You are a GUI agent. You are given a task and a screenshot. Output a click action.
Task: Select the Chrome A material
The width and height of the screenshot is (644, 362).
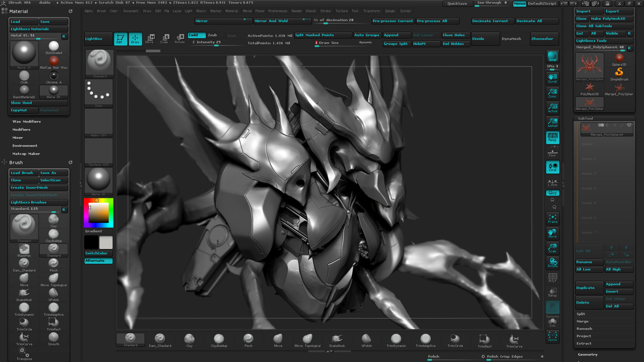[x=54, y=77]
